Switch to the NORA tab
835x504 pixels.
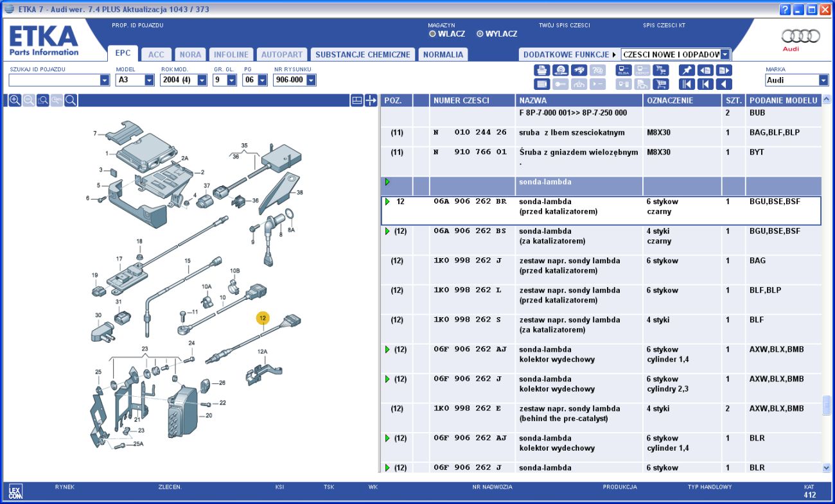click(190, 55)
